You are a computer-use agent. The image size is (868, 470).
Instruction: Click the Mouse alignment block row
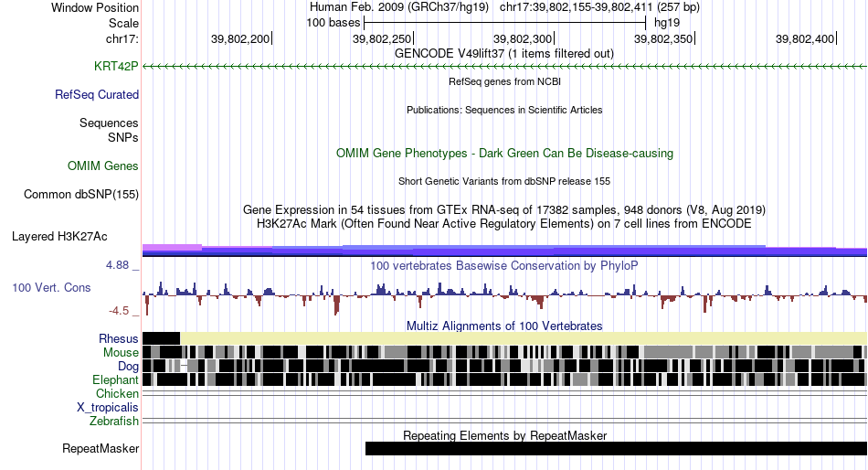(505, 352)
